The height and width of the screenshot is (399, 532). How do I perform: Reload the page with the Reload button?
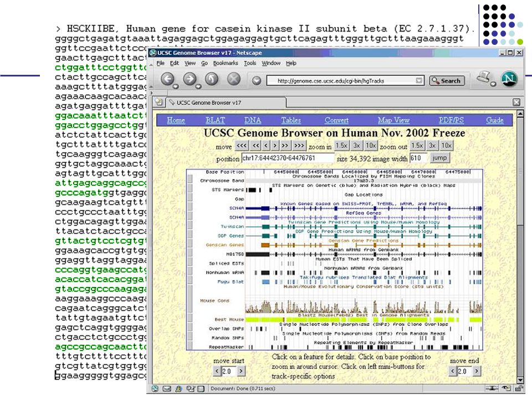coord(212,79)
